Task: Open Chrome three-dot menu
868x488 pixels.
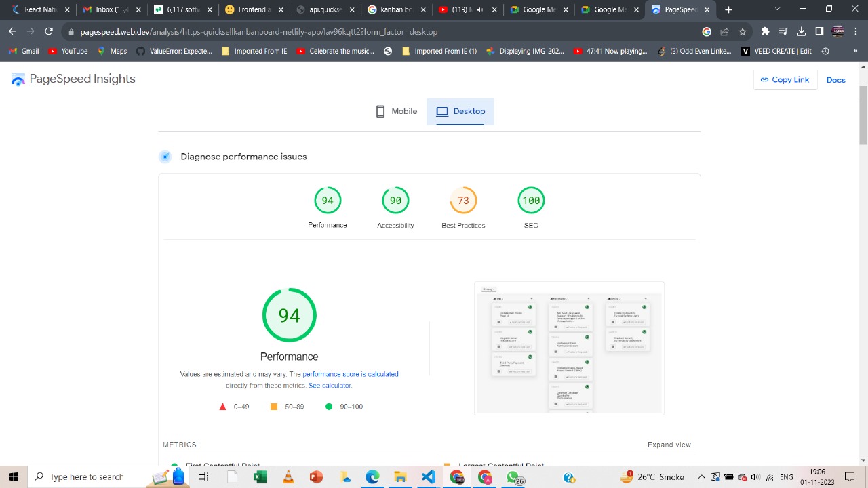Action: (856, 31)
